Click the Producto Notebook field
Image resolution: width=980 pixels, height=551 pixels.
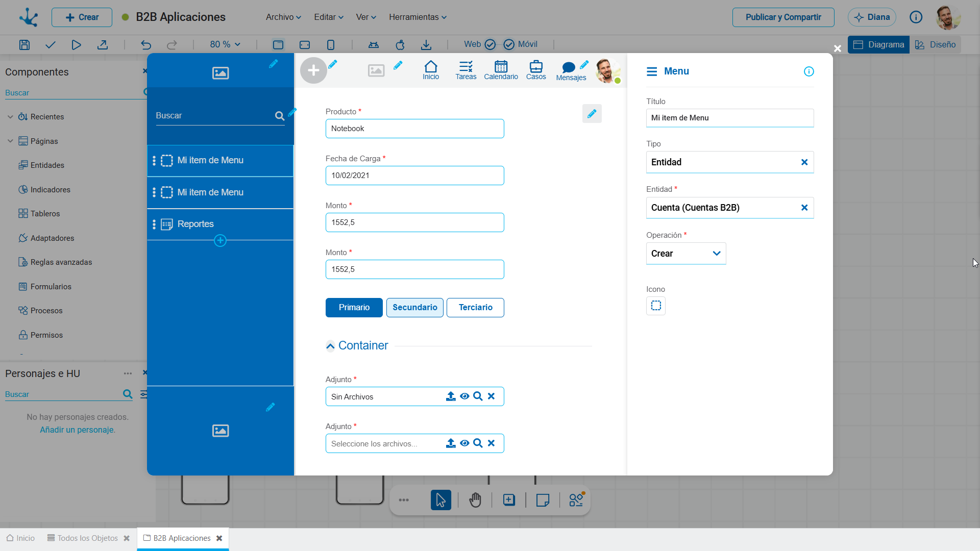(415, 129)
